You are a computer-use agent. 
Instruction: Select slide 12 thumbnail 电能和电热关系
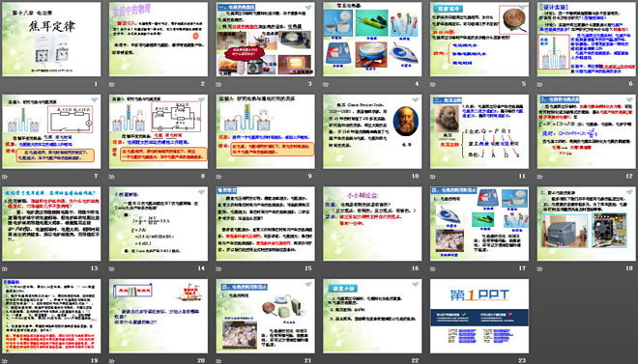coord(587,131)
